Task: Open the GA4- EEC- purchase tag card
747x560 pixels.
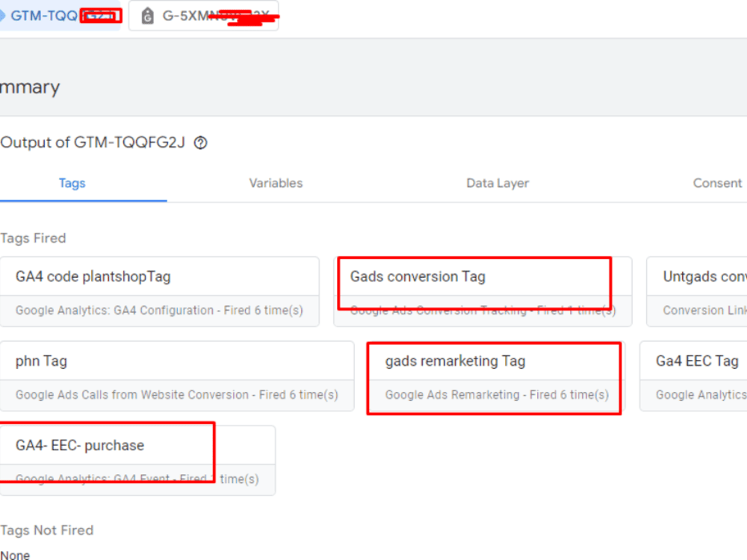Action: 137,461
